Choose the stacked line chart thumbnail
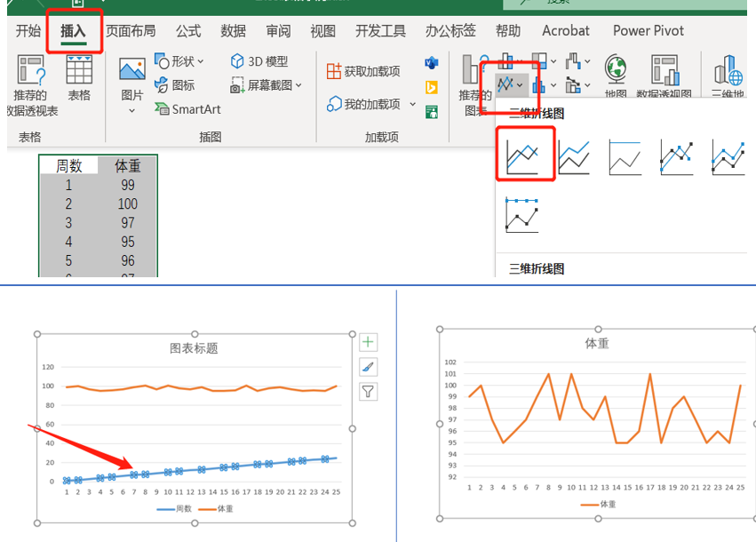756x542 pixels. coord(574,157)
